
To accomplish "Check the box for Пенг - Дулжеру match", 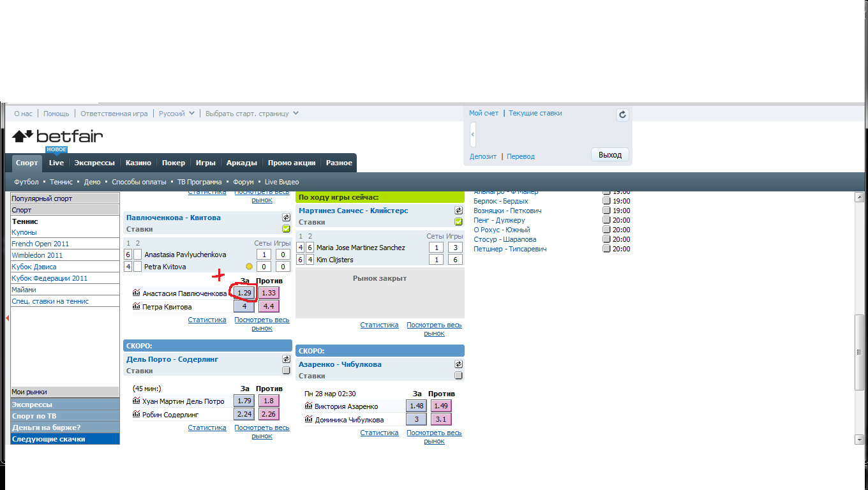I will point(606,220).
